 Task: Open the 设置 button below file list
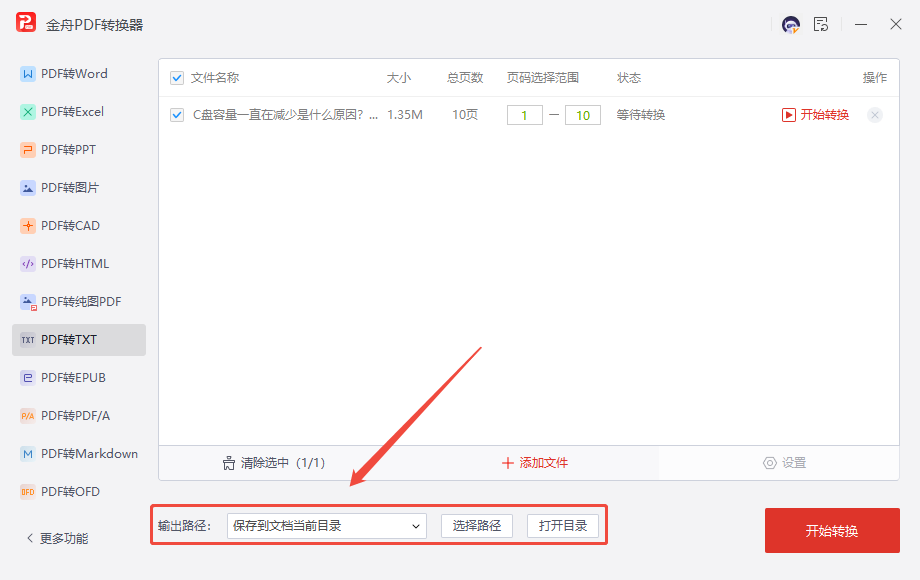pyautogui.click(x=784, y=463)
